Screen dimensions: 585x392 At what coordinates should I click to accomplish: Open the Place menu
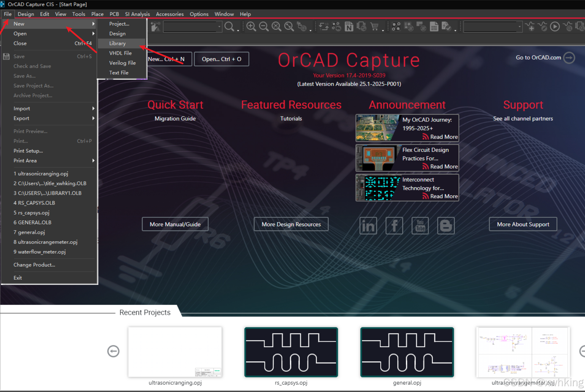(x=97, y=14)
